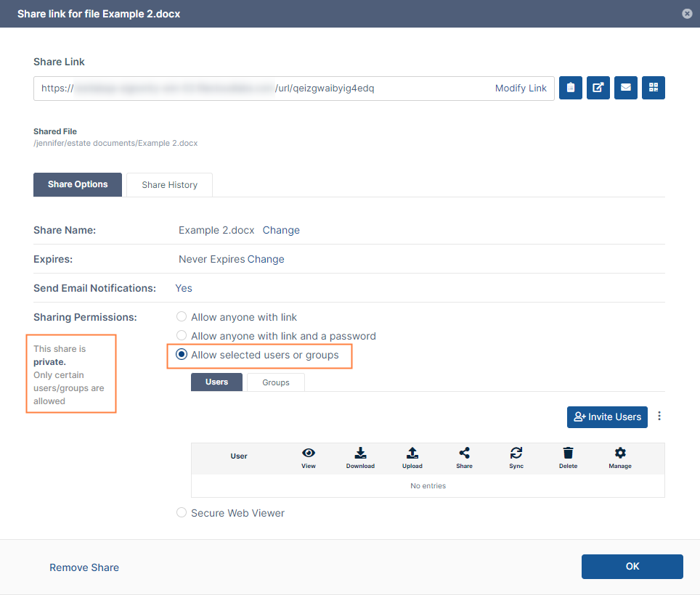The height and width of the screenshot is (595, 700).
Task: Enable Secure Web Viewer radio option
Action: click(x=182, y=513)
